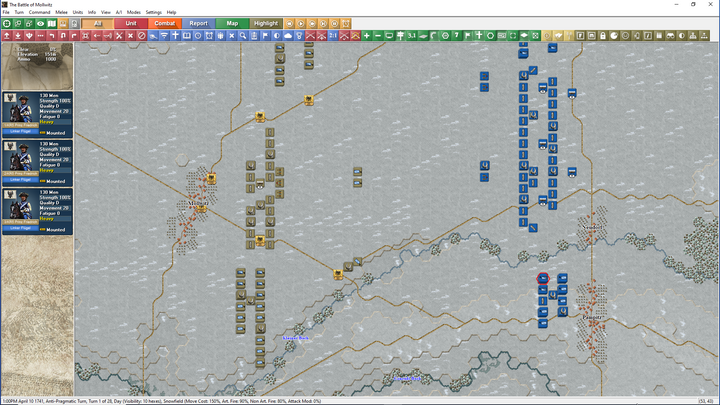This screenshot has height=405, width=720.
Task: Click the Neudorf village label on map
Action: click(x=592, y=227)
